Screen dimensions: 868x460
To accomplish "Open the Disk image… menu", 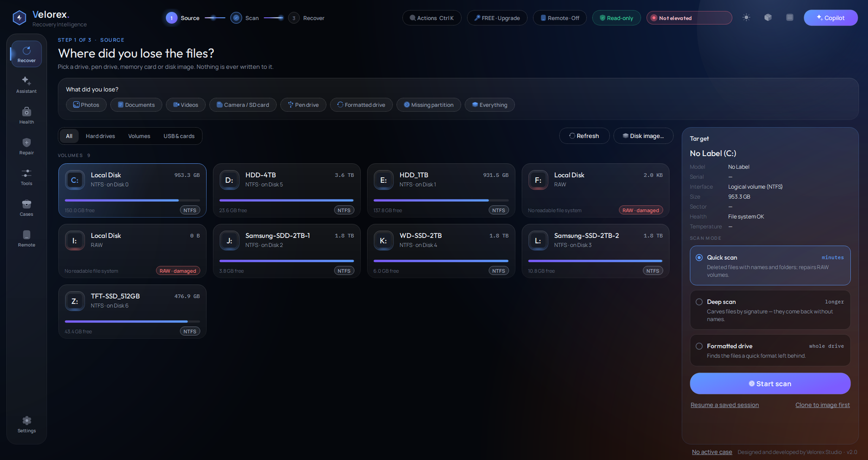I will (x=643, y=136).
